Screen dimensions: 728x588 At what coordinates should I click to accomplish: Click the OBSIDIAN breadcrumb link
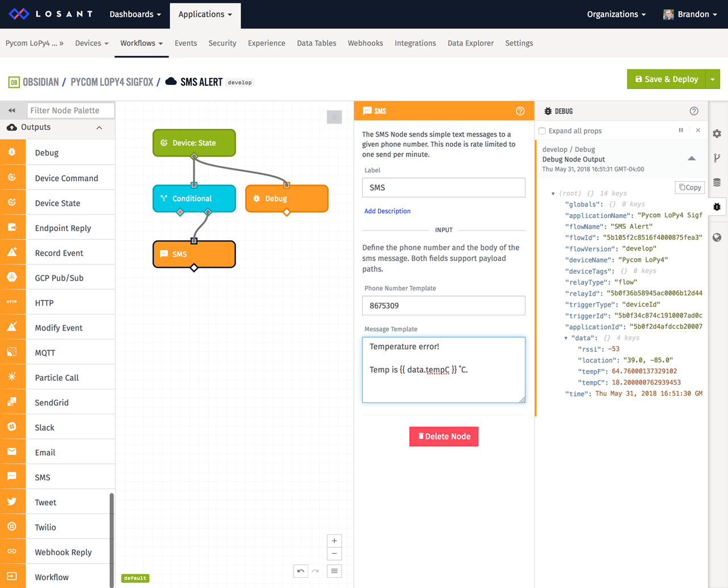pos(41,82)
